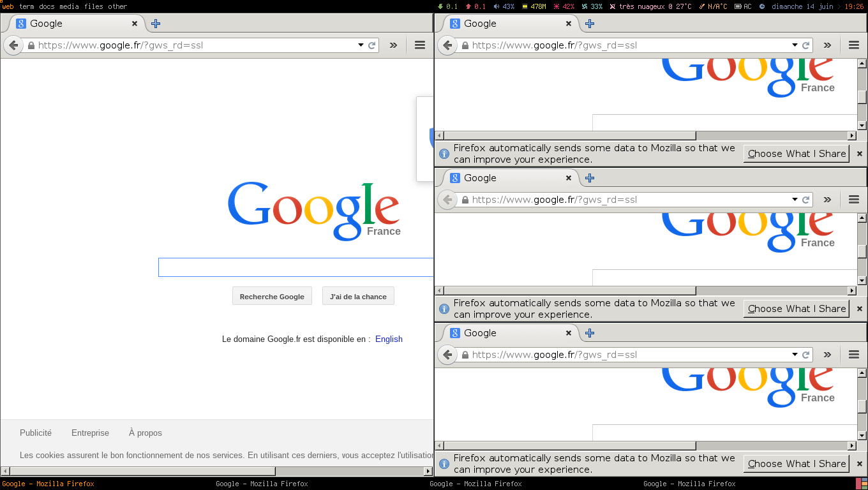Click 'Choose What I Share' in the bottom-right window
Screen dimensions: 868x490
pos(797,464)
